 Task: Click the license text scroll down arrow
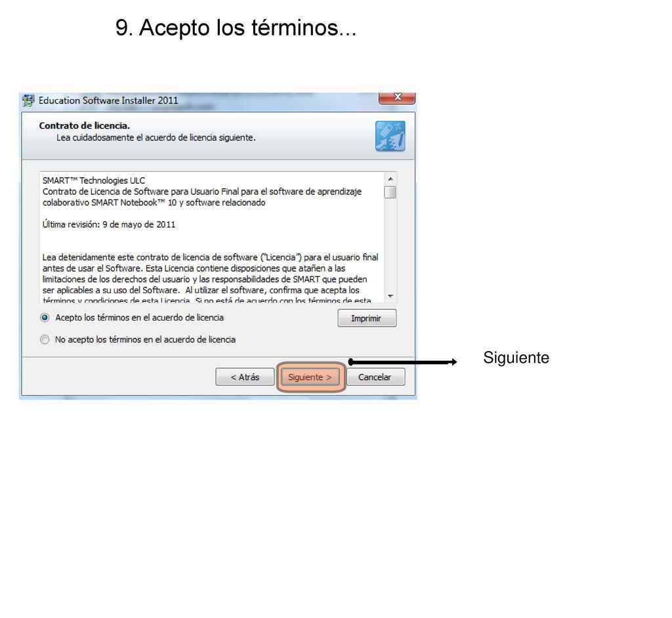coord(390,296)
